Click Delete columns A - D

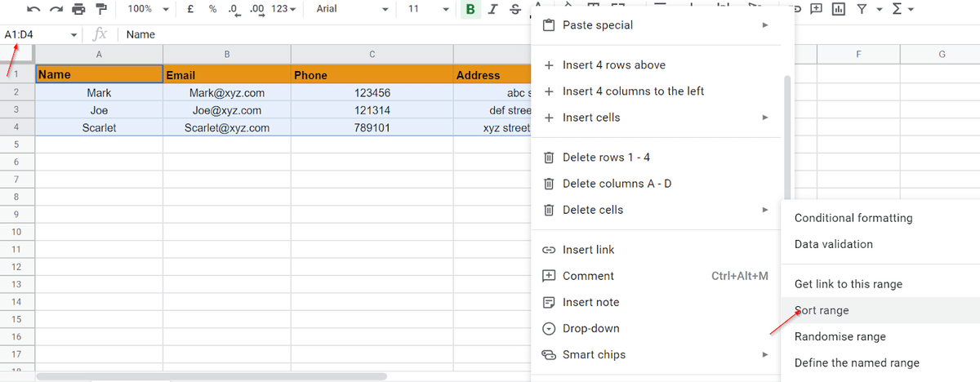point(617,184)
